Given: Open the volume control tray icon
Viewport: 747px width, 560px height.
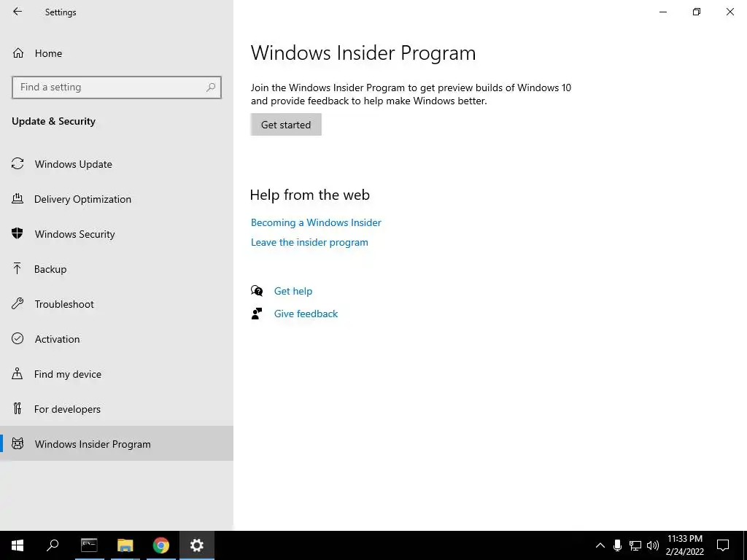Looking at the screenshot, I should coord(653,545).
